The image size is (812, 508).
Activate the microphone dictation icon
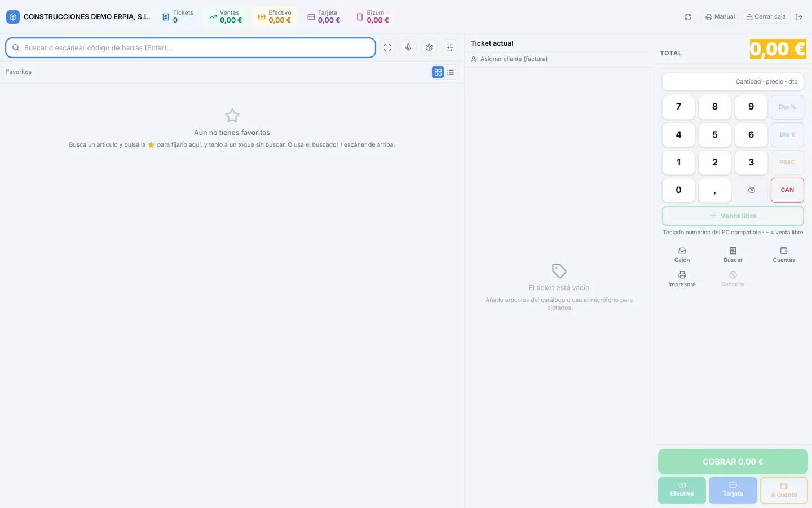point(408,48)
